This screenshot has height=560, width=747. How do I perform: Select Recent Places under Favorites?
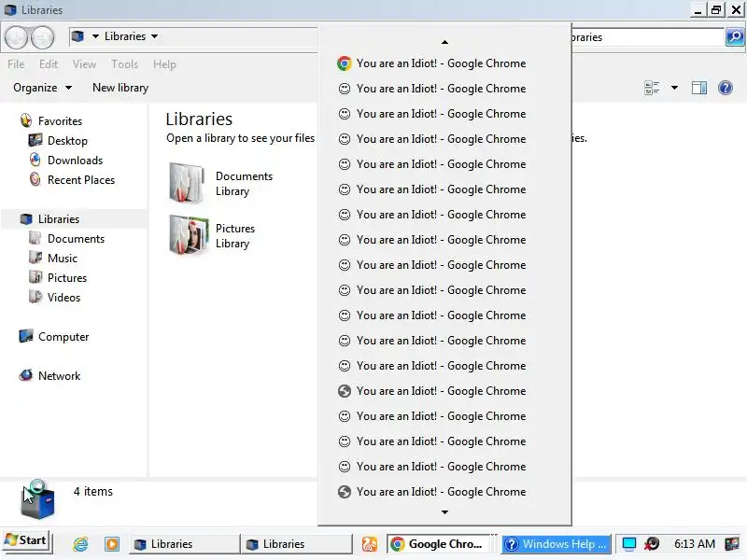(72, 179)
